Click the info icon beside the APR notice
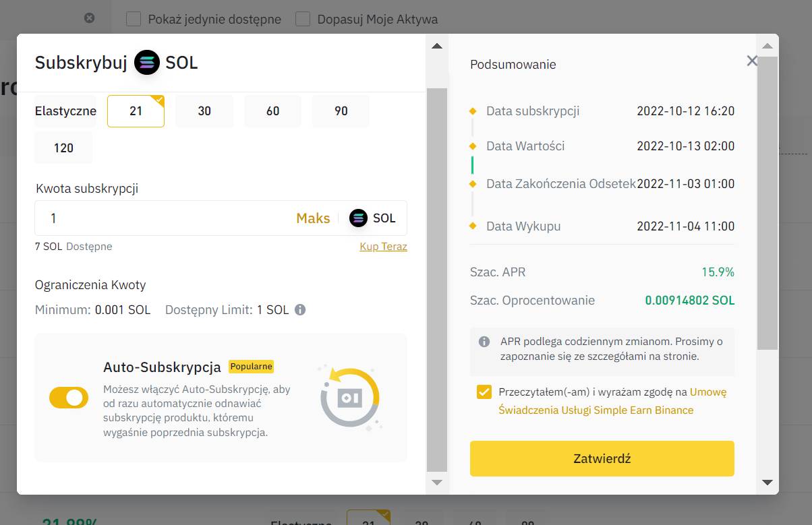This screenshot has height=525, width=812. coord(484,342)
